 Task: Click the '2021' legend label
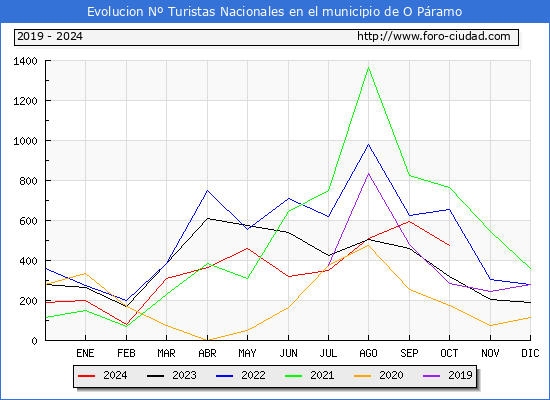pyautogui.click(x=322, y=375)
